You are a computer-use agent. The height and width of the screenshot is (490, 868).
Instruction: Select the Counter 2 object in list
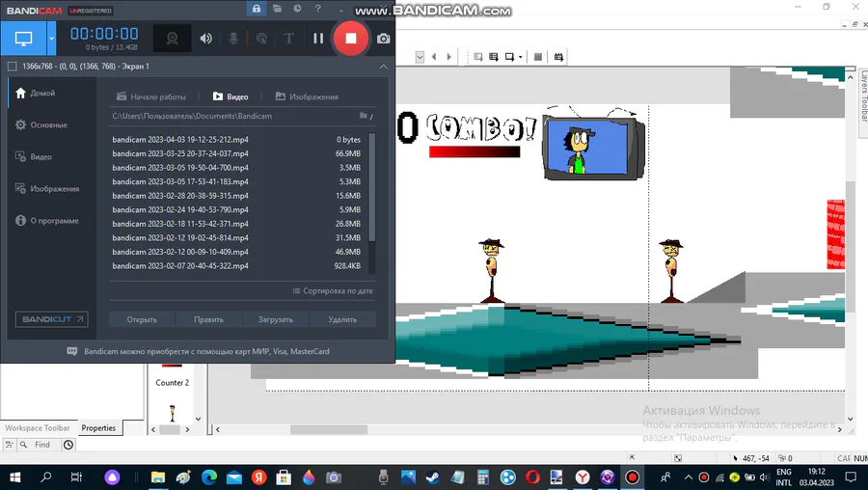click(173, 383)
